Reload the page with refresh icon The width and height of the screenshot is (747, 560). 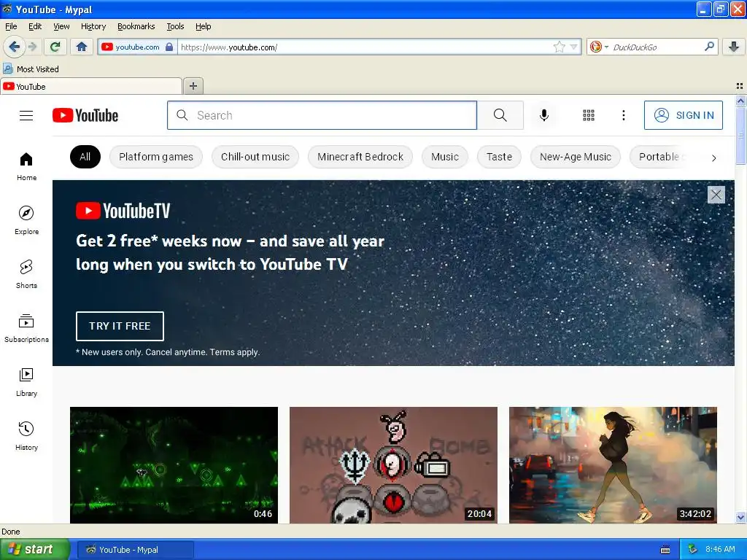point(55,47)
